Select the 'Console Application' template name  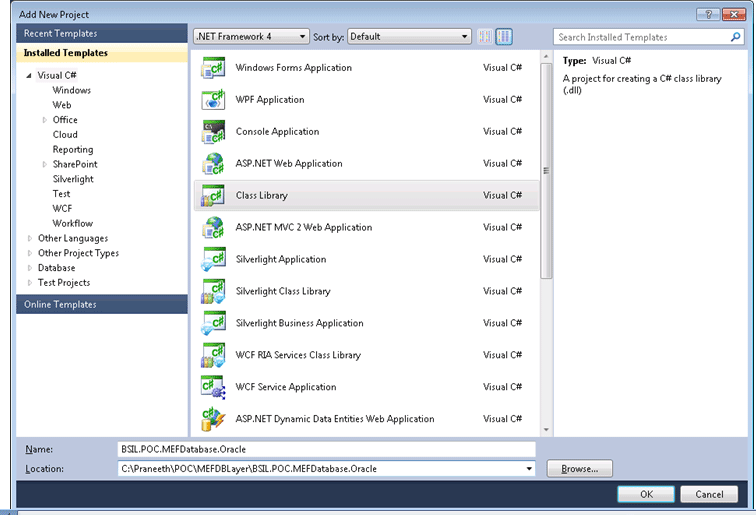(277, 132)
